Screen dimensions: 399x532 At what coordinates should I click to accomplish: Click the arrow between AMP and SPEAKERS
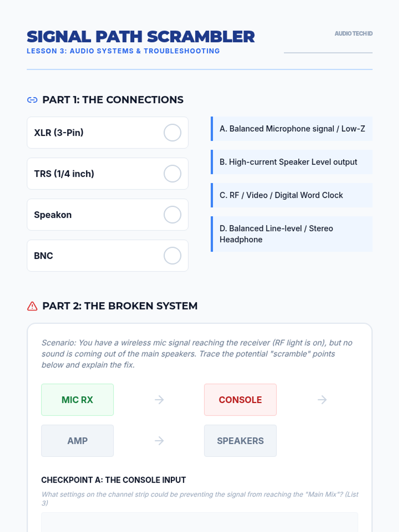[159, 441]
